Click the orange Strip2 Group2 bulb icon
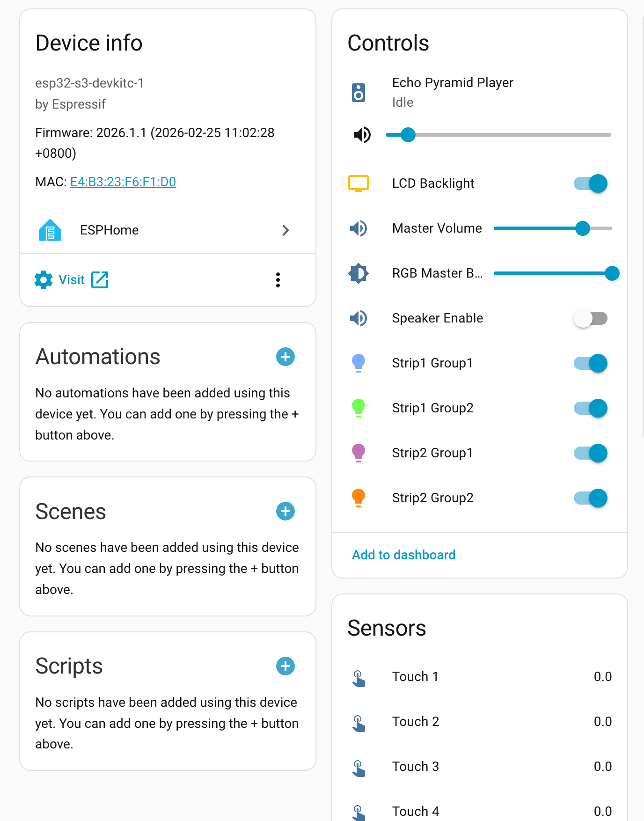Image resolution: width=644 pixels, height=821 pixels. pos(359,498)
